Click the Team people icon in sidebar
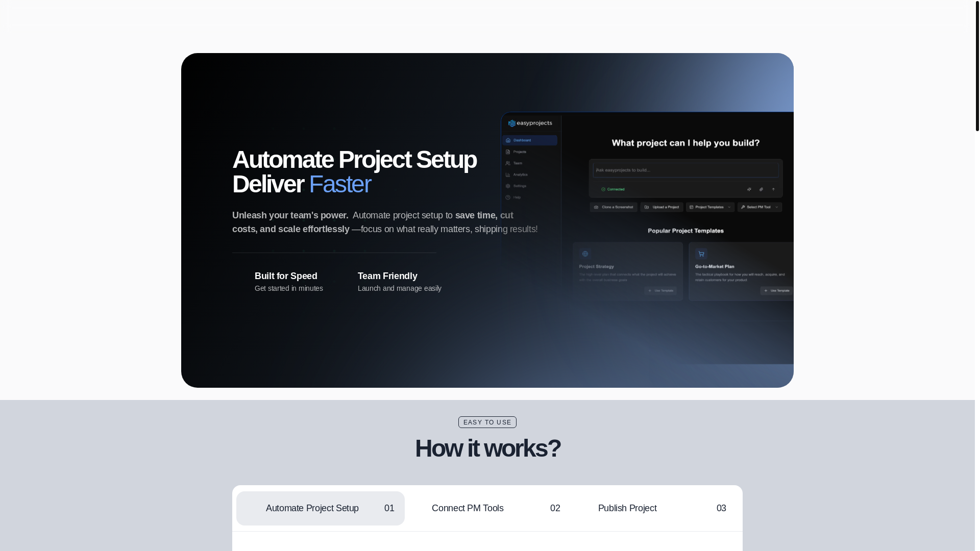 [x=508, y=163]
